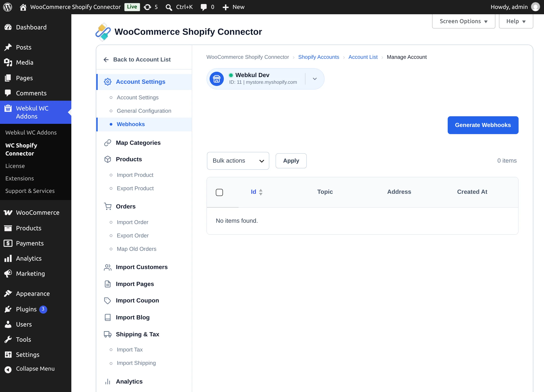544x392 pixels.
Task: Click the Apply button
Action: [291, 161]
